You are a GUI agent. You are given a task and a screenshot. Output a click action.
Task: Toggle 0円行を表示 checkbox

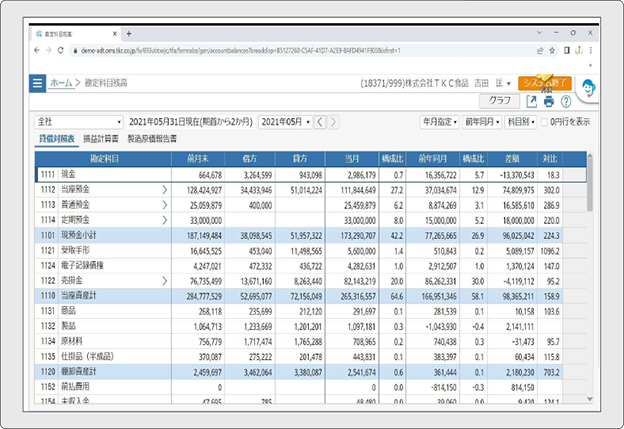coord(544,122)
